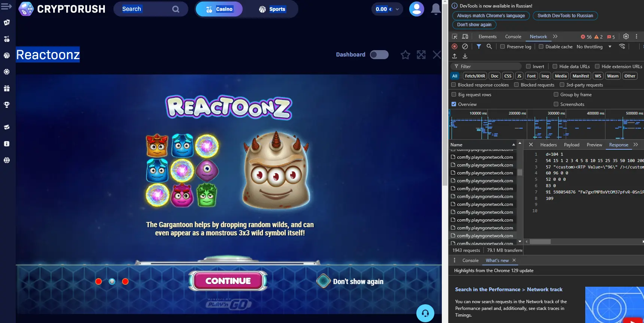Check the Invert filter checkbox
The height and width of the screenshot is (323, 644).
(x=528, y=66)
